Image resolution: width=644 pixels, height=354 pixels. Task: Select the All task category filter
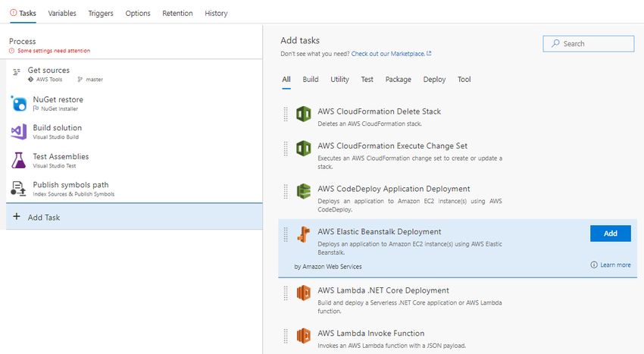point(286,80)
